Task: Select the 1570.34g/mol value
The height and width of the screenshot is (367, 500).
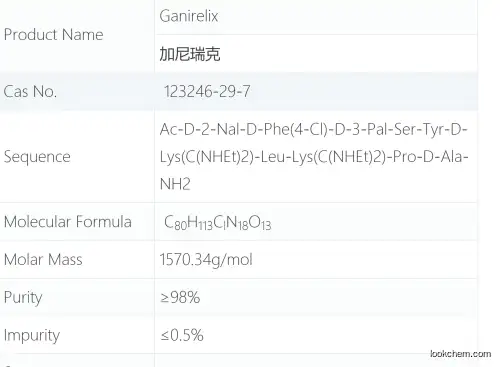Action: coord(206,260)
